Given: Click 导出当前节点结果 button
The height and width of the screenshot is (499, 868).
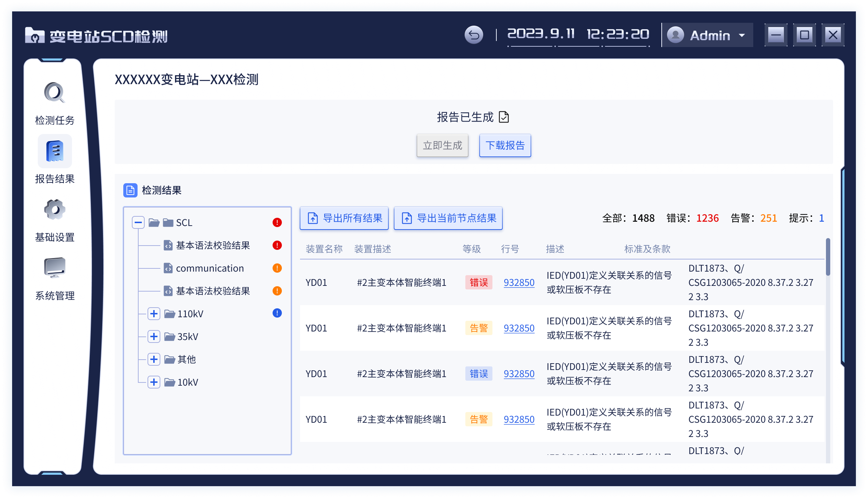Looking at the screenshot, I should tap(448, 218).
